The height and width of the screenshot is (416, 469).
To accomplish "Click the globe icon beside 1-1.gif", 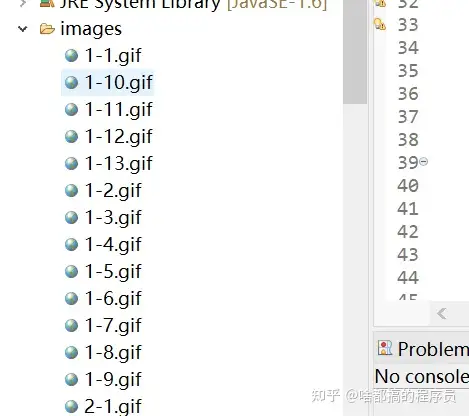I will pos(71,56).
